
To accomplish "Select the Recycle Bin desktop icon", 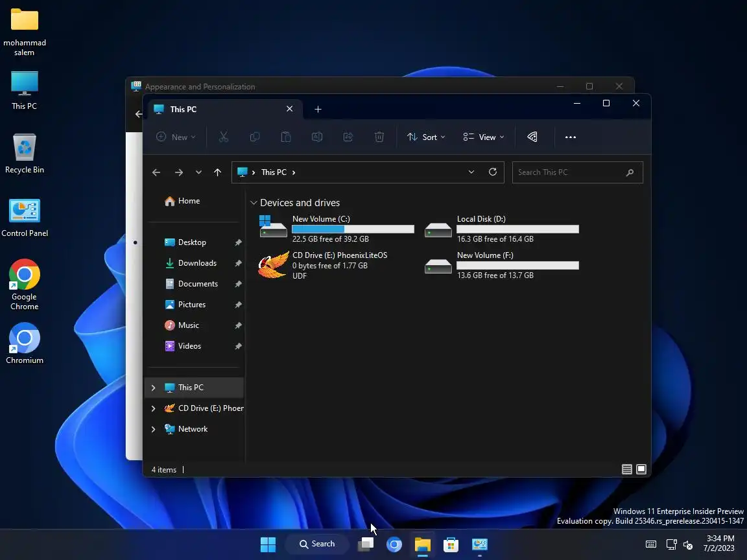I will pos(24,154).
